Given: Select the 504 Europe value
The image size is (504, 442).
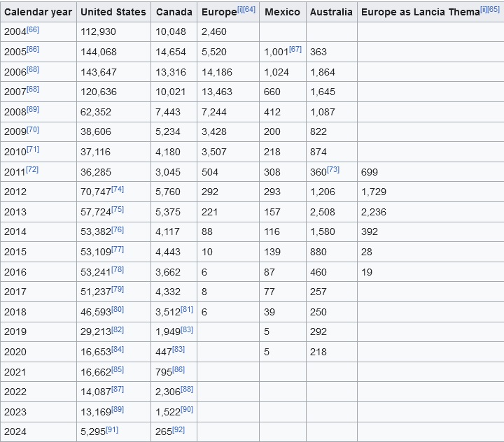Looking at the screenshot, I should click(x=210, y=172).
